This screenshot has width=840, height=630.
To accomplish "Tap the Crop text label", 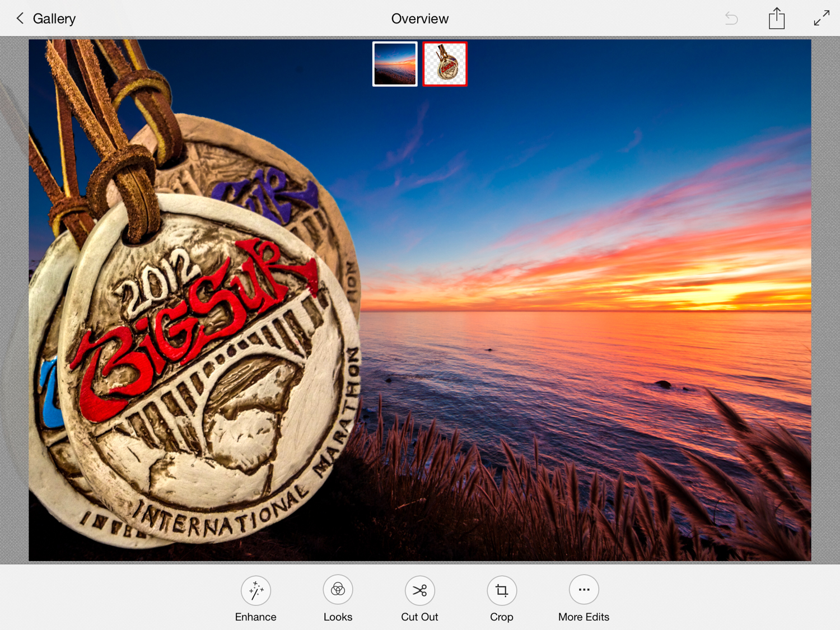I will (502, 617).
